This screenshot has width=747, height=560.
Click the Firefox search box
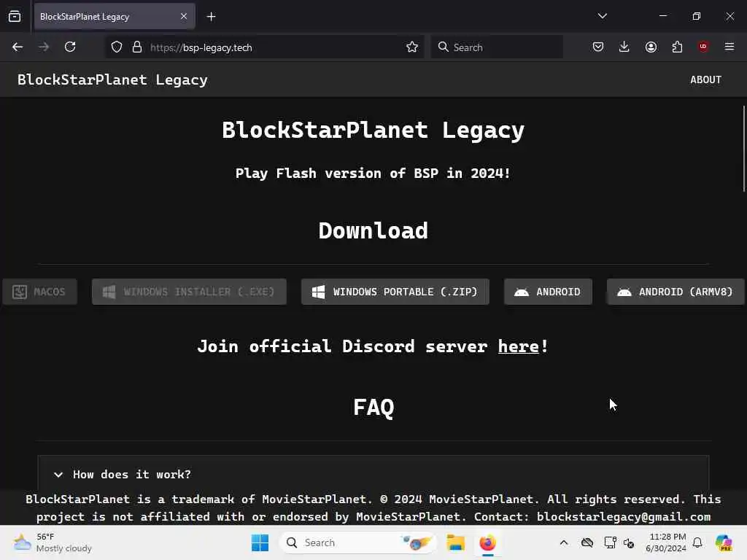[x=497, y=47]
